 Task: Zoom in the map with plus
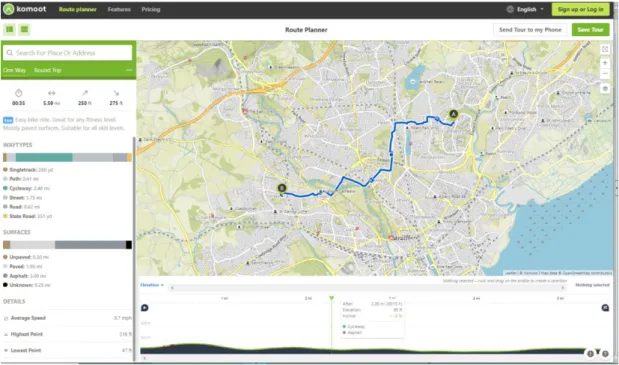click(x=605, y=63)
